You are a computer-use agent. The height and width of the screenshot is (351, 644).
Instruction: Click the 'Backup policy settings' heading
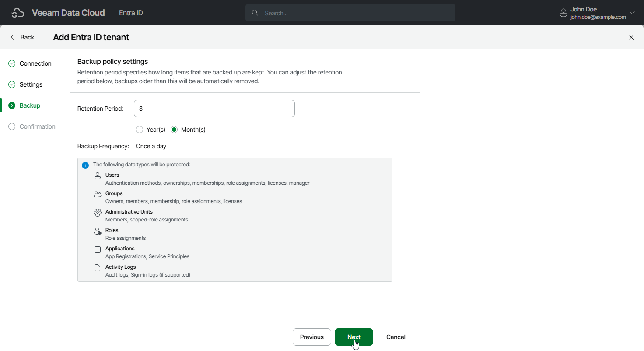[x=113, y=61]
